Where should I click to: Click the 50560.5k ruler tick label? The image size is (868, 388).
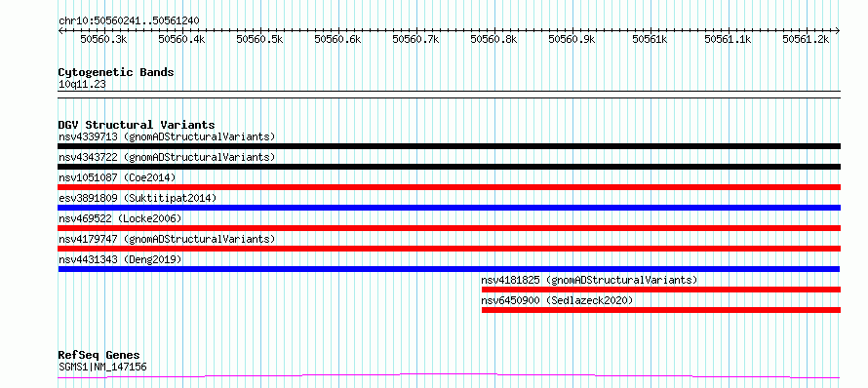click(x=260, y=39)
